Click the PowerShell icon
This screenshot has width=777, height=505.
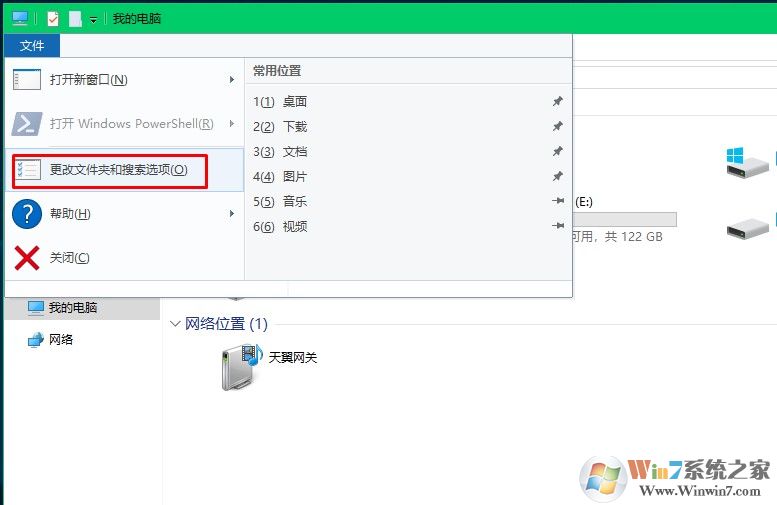tap(27, 123)
